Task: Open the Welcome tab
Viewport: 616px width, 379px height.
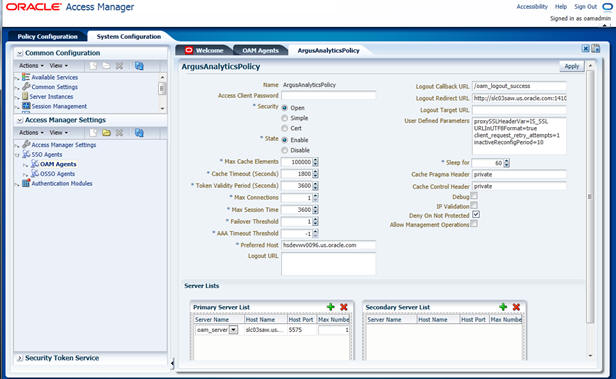Action: (x=204, y=50)
